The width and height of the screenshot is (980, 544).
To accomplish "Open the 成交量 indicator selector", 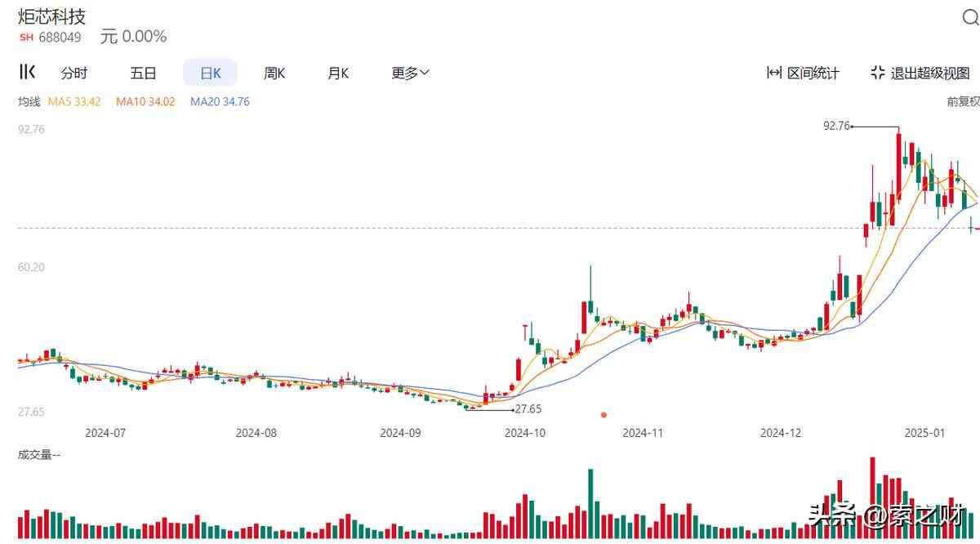I will [38, 454].
